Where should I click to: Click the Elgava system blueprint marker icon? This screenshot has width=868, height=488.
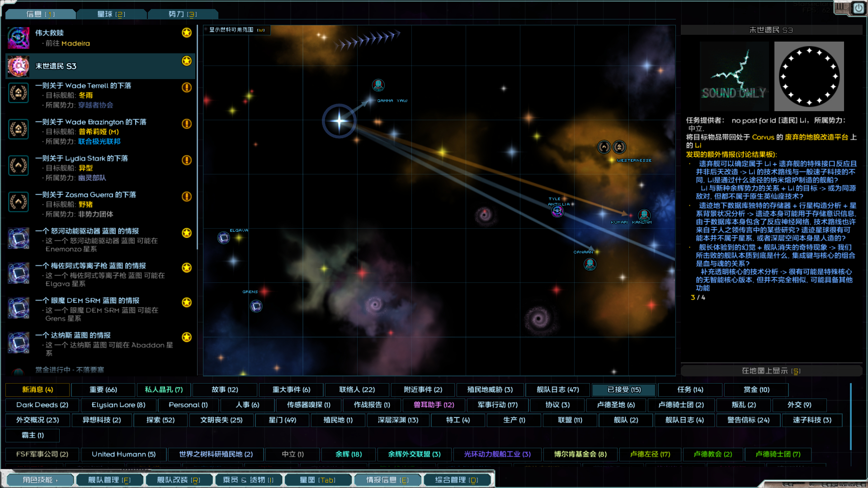click(223, 237)
